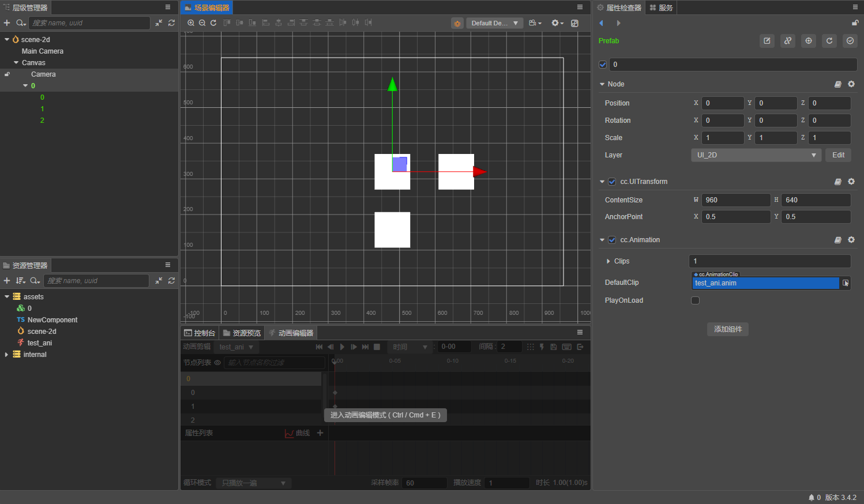Click the hierarchy search field
The image size is (864, 504).
point(89,23)
